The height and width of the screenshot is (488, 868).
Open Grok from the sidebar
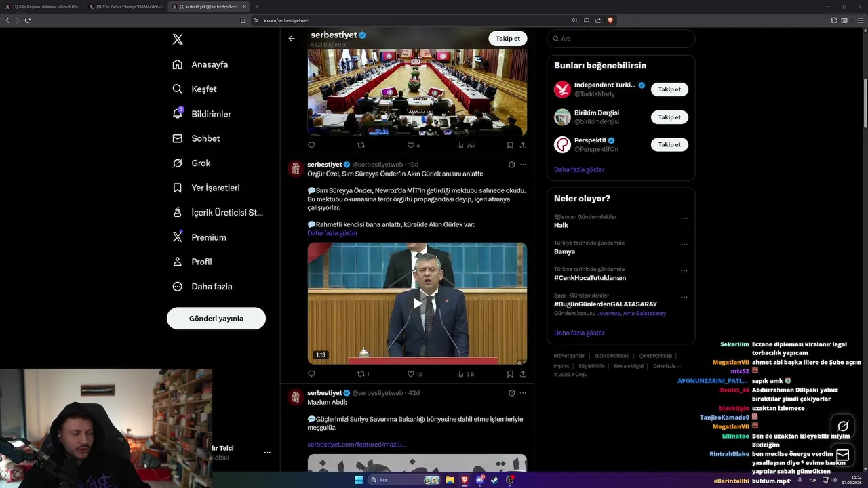pyautogui.click(x=191, y=163)
